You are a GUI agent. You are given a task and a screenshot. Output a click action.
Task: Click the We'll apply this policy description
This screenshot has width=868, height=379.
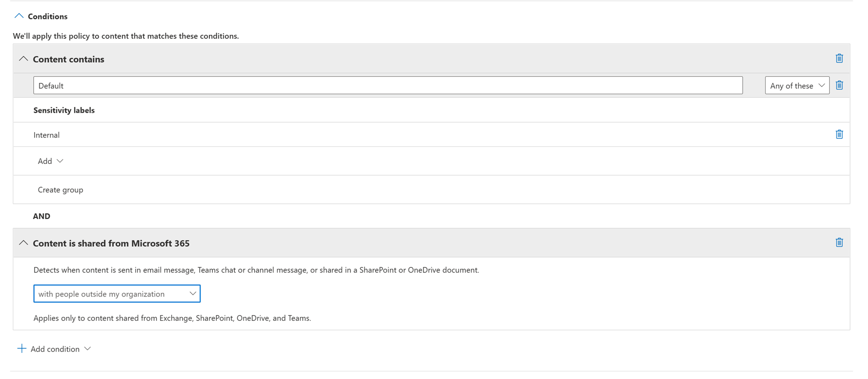(x=126, y=36)
